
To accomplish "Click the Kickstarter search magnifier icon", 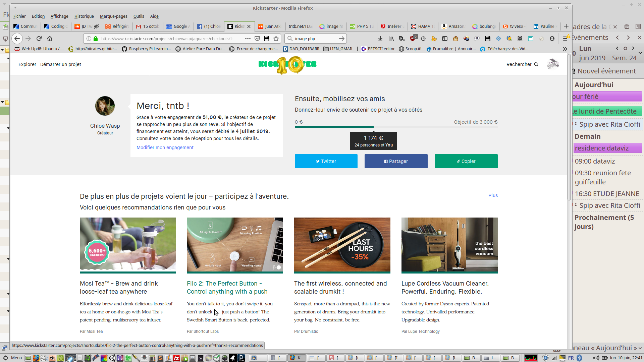I will pyautogui.click(x=536, y=64).
